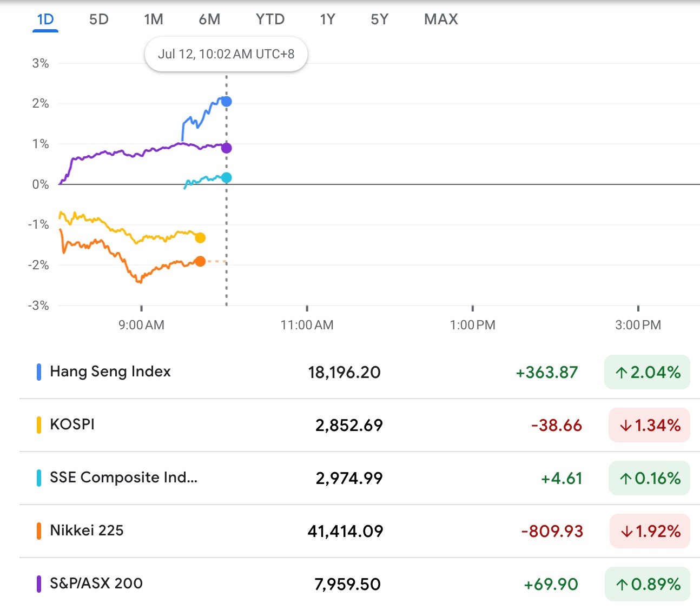Image resolution: width=700 pixels, height=610 pixels.
Task: Click the KOSPI change -38.66
Action: tap(557, 425)
